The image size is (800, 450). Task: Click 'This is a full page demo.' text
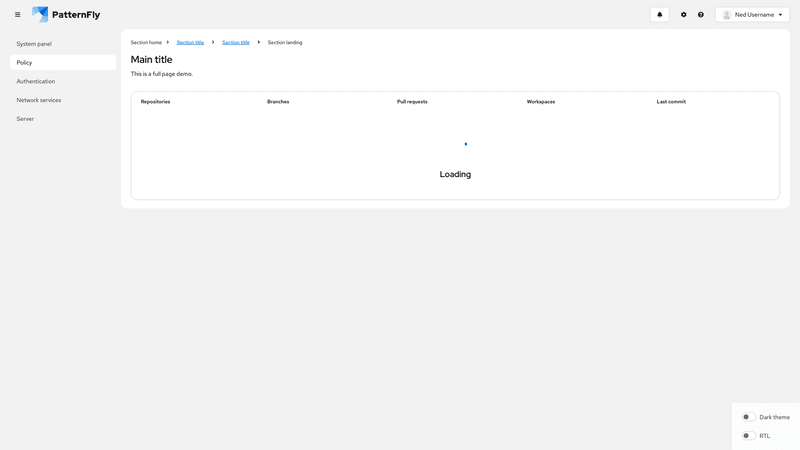point(162,74)
